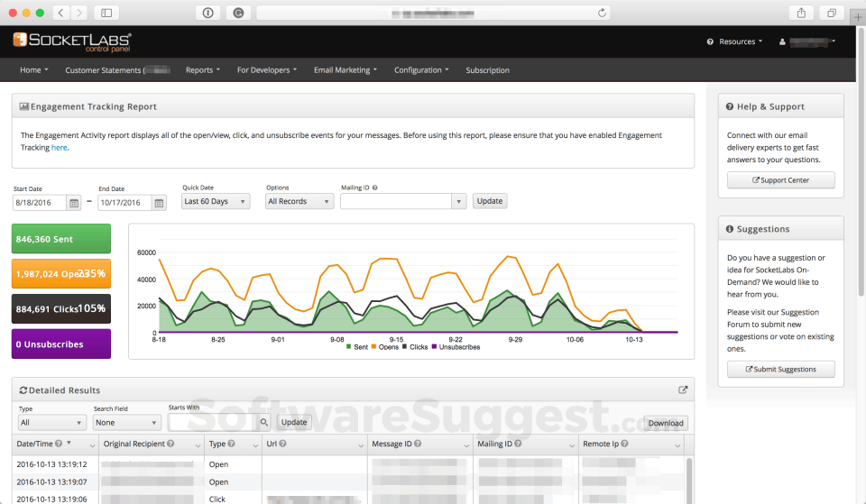Open the Options All Records dropdown

tap(299, 201)
